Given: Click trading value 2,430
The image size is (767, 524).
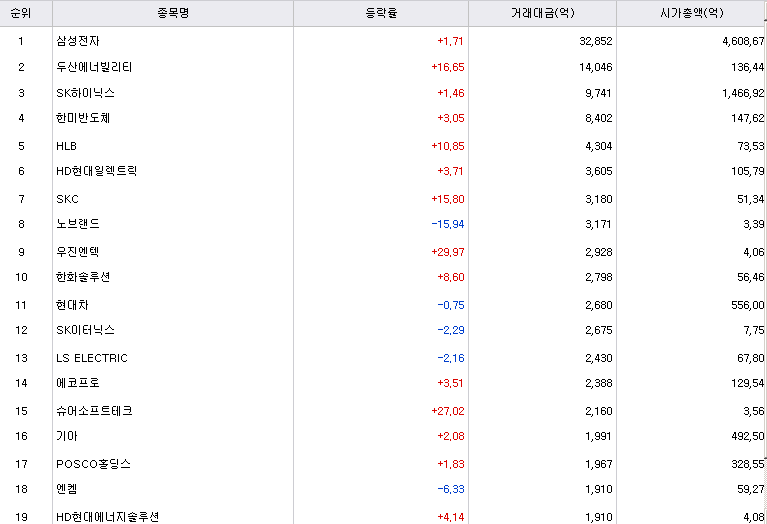Looking at the screenshot, I should 598,358.
